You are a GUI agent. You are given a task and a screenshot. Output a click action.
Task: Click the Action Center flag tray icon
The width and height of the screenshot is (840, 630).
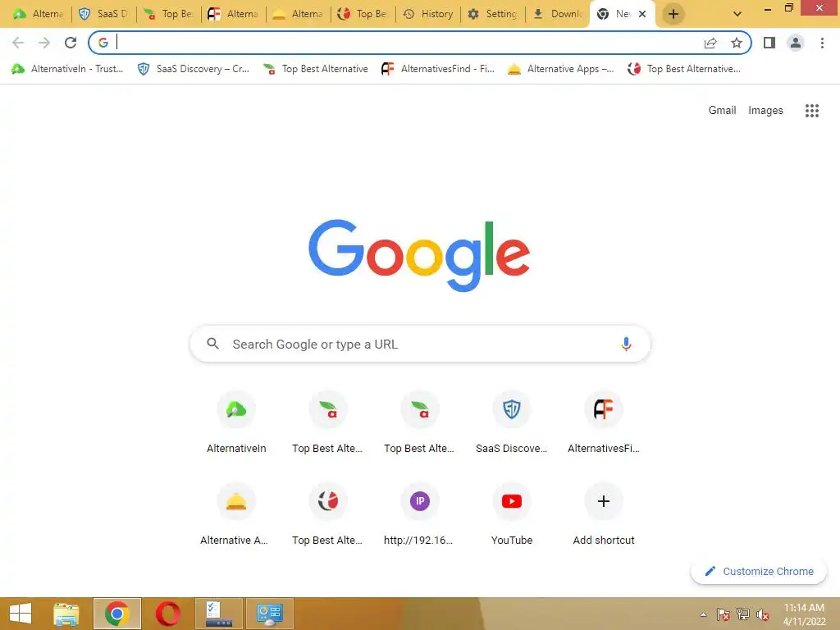pos(724,614)
